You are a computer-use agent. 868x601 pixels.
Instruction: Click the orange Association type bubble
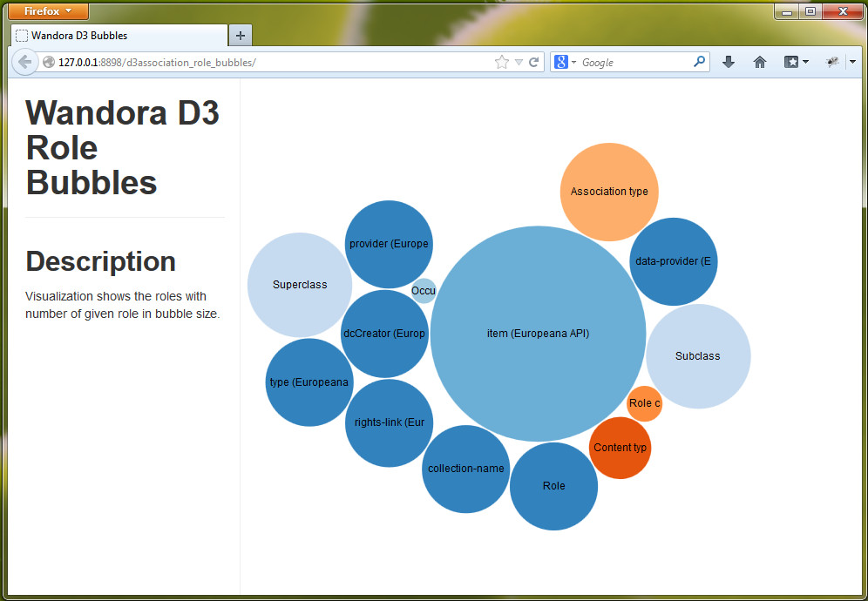609,192
